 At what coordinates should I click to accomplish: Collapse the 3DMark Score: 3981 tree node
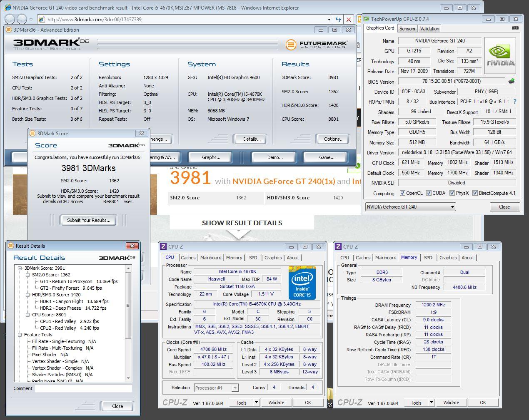[20, 268]
